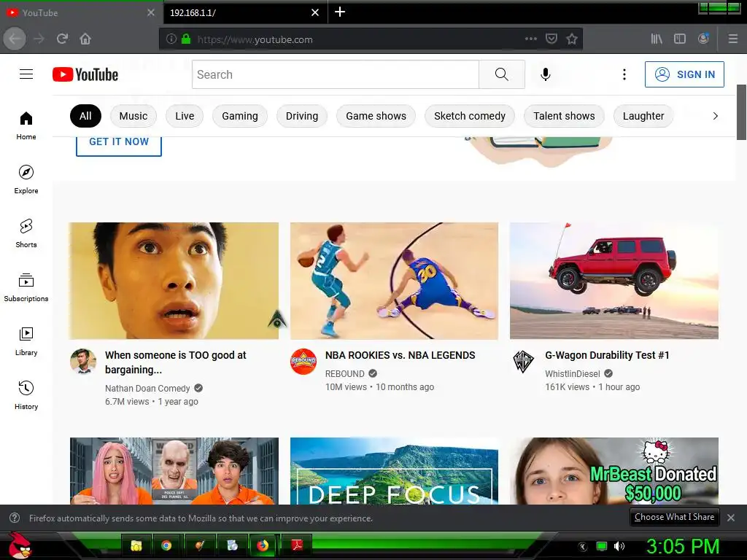Click the SIGN IN button

[684, 74]
